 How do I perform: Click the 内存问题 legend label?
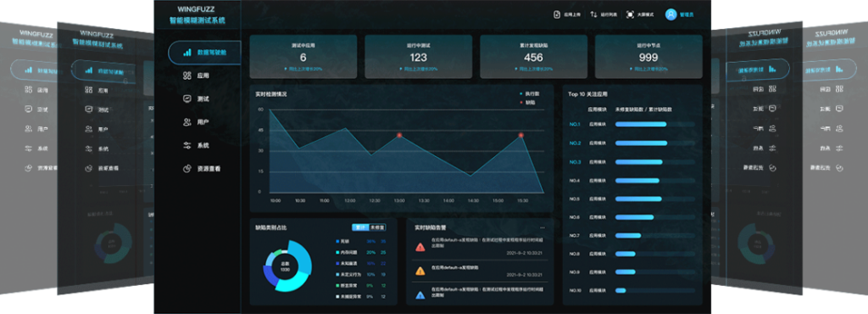pos(348,252)
